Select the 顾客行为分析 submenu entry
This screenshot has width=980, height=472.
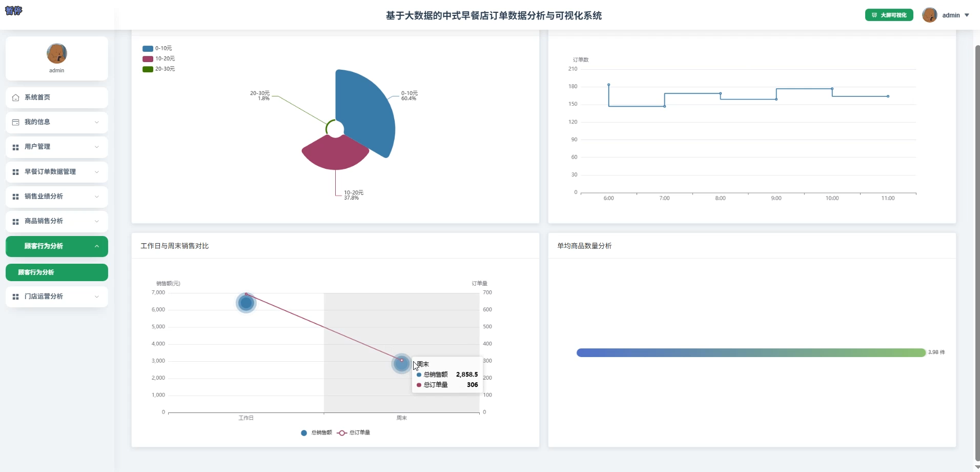tap(57, 272)
